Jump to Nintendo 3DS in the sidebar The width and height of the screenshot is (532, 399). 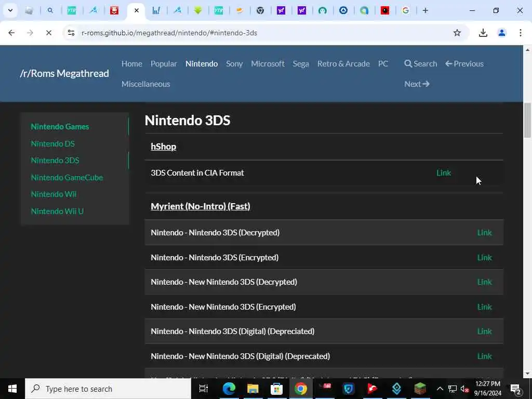tap(55, 160)
